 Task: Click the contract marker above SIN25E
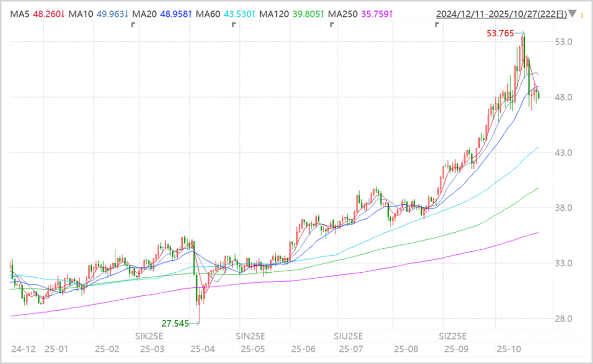tap(234, 25)
